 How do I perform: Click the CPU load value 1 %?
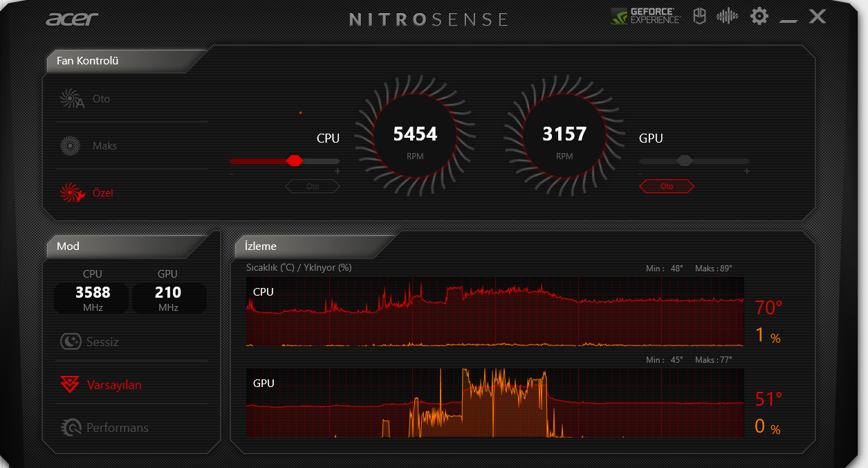point(768,336)
